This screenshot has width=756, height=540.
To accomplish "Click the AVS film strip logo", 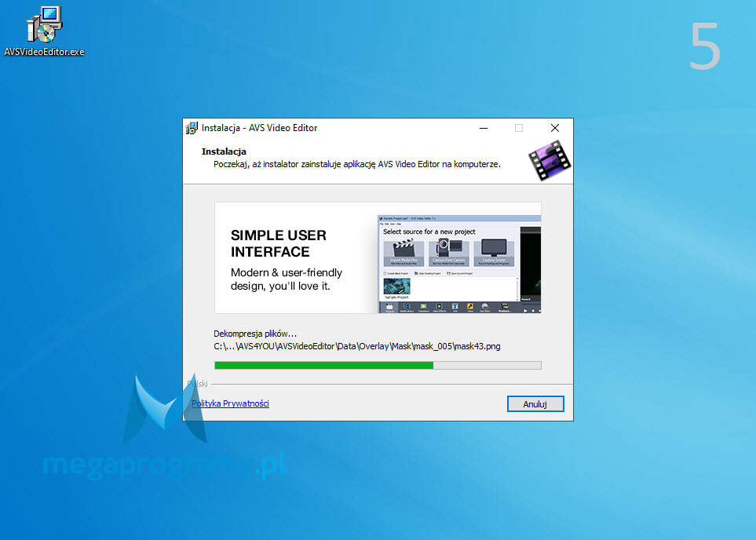I will click(550, 160).
